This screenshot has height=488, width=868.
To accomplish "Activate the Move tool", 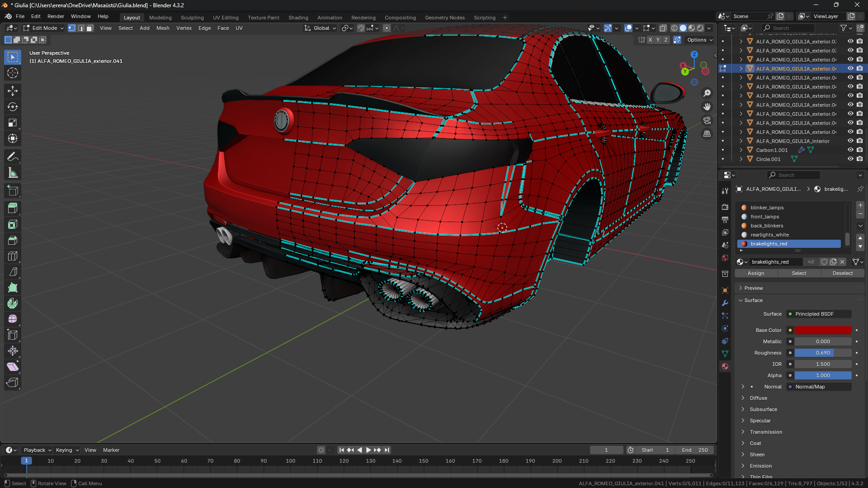I will (x=13, y=91).
